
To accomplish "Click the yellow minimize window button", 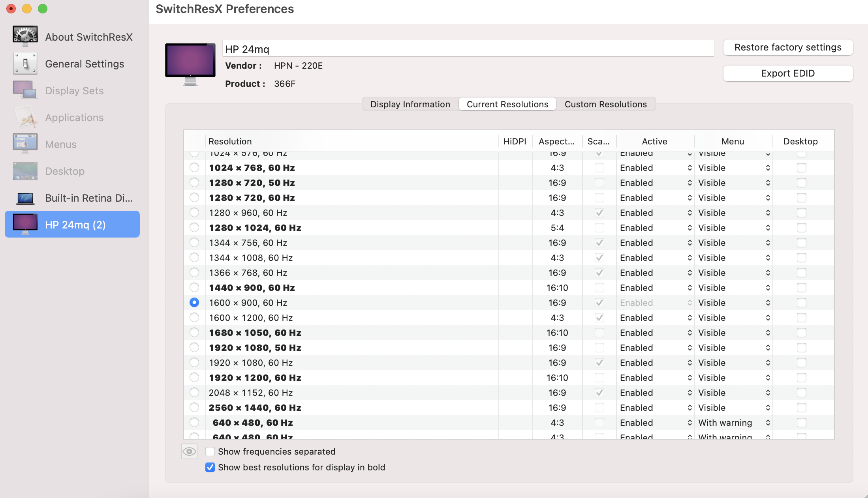I will click(27, 9).
